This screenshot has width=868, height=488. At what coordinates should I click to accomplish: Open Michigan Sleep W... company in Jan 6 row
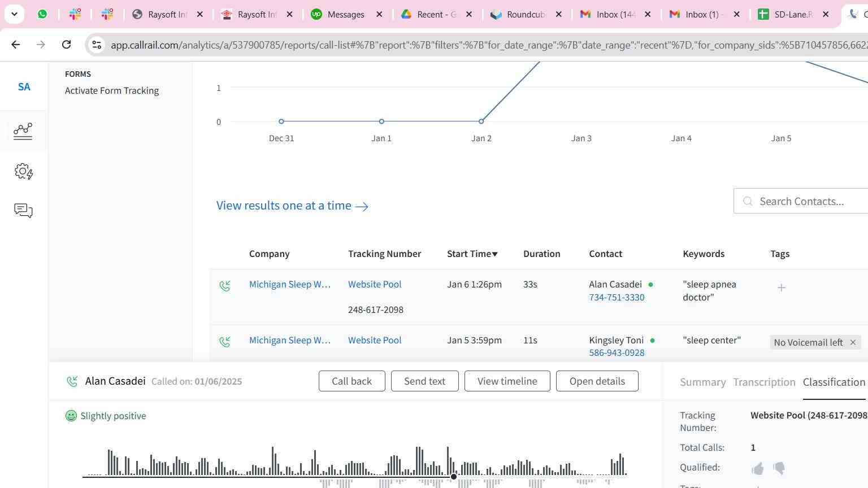click(x=290, y=284)
